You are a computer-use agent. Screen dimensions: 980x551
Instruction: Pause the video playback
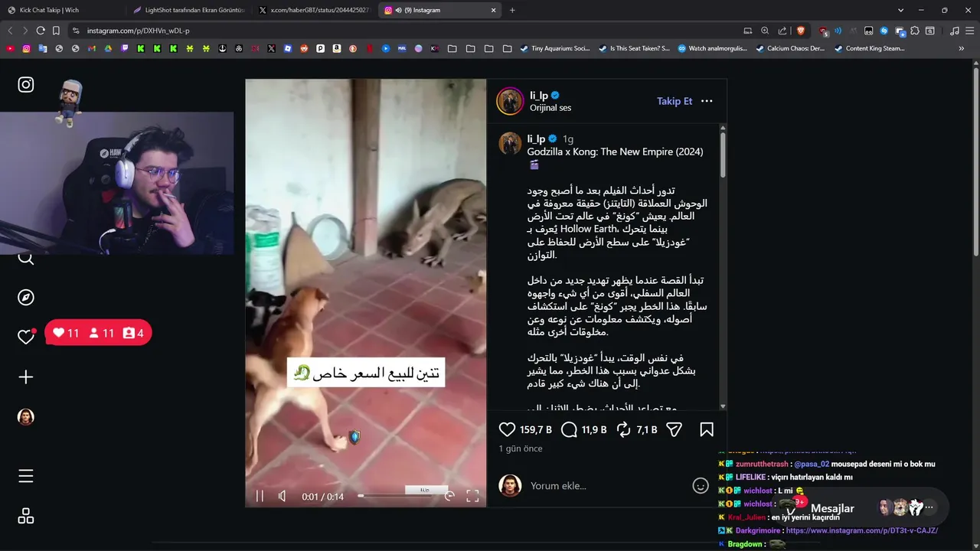(x=260, y=496)
